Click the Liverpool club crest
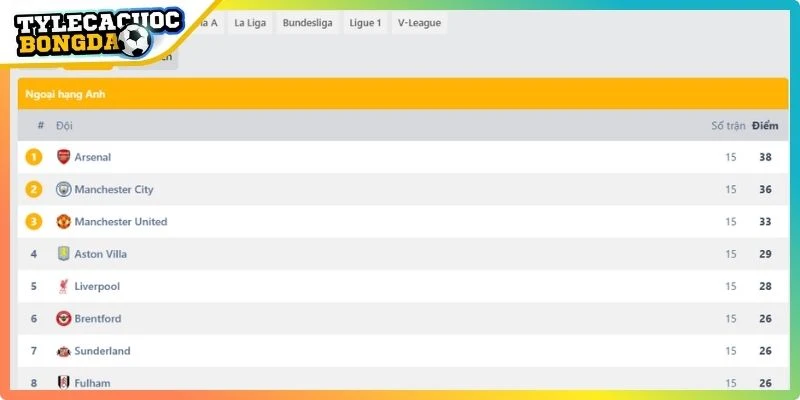800x400 pixels. (63, 286)
